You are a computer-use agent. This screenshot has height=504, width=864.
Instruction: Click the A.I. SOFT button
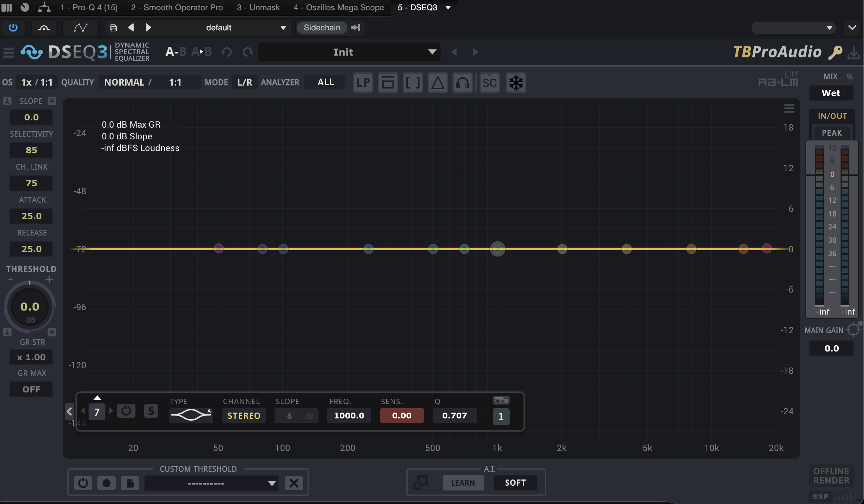coord(515,483)
